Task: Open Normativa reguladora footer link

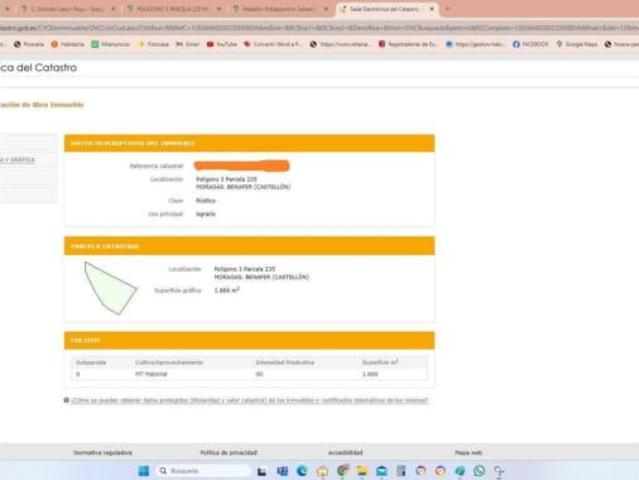Action: point(103,453)
